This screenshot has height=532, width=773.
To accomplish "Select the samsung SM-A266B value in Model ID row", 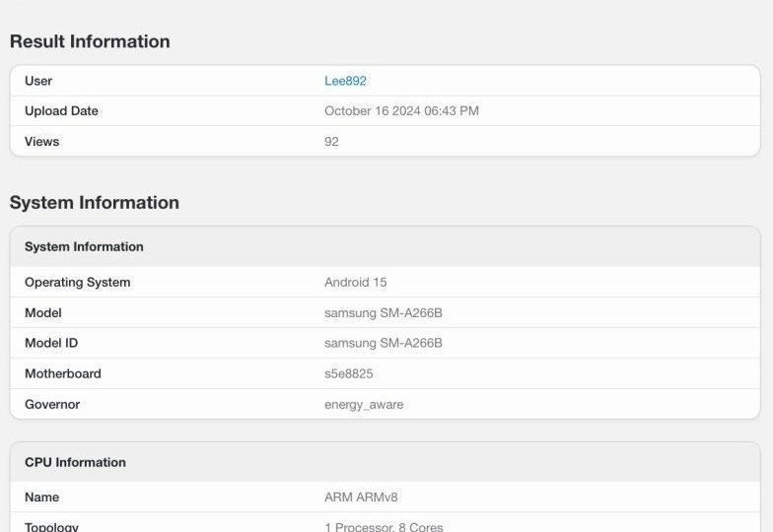I will (383, 344).
